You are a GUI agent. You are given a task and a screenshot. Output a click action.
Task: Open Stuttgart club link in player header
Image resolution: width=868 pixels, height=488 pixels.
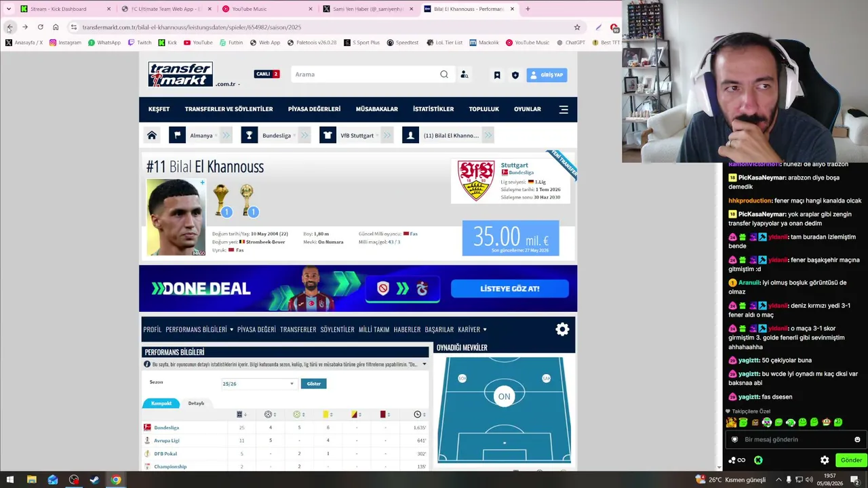pos(514,165)
